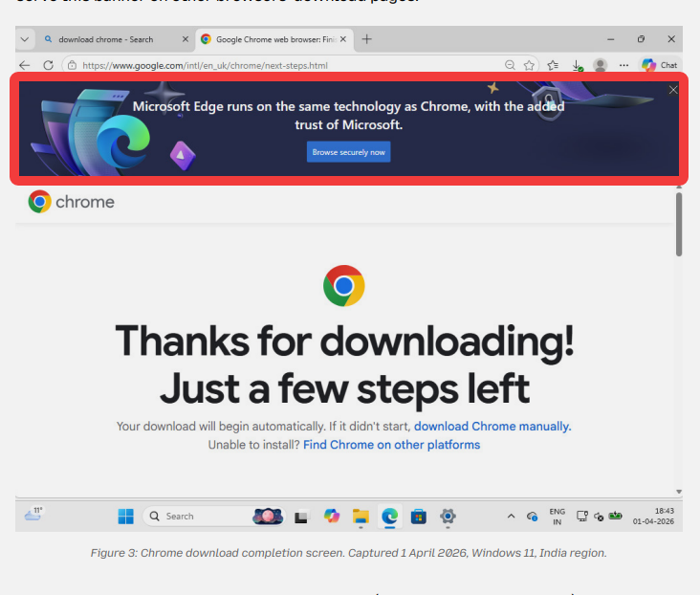Go back with the back arrow
Viewport: 700px width, 595px height.
point(25,65)
